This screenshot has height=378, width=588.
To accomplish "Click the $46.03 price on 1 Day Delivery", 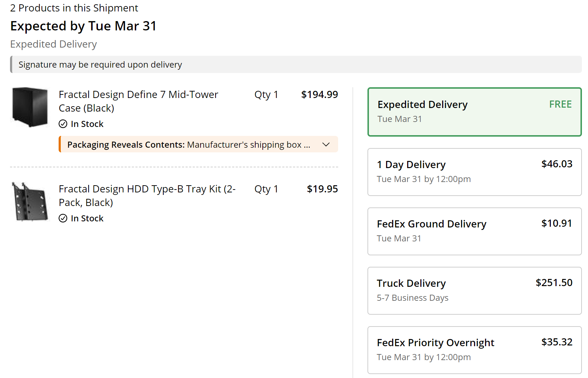I will click(x=557, y=164).
